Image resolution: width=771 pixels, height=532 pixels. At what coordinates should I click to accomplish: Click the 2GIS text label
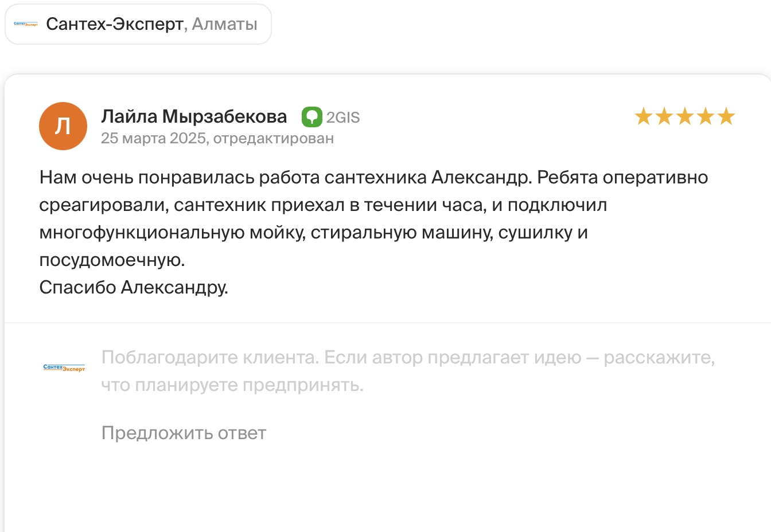tap(343, 118)
